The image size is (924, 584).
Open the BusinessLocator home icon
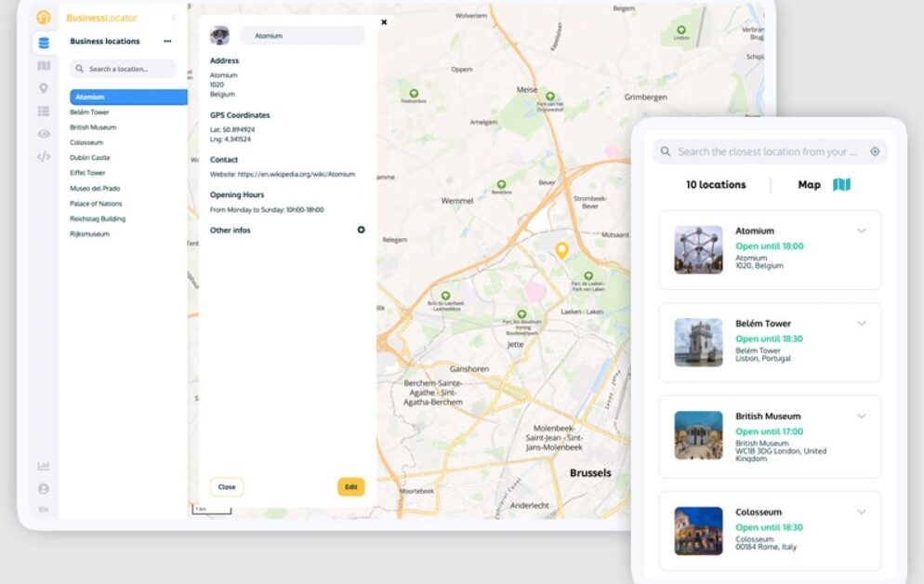(43, 17)
